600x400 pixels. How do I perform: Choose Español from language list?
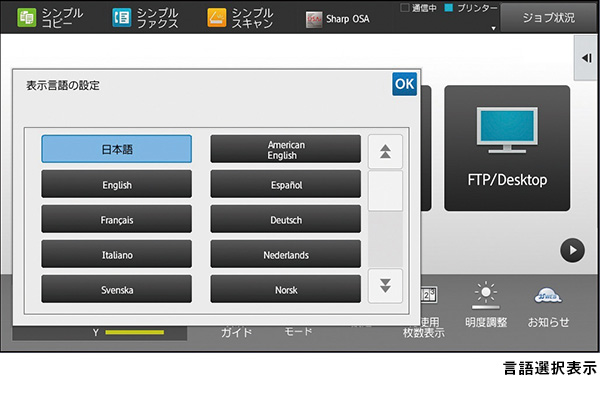click(x=285, y=185)
